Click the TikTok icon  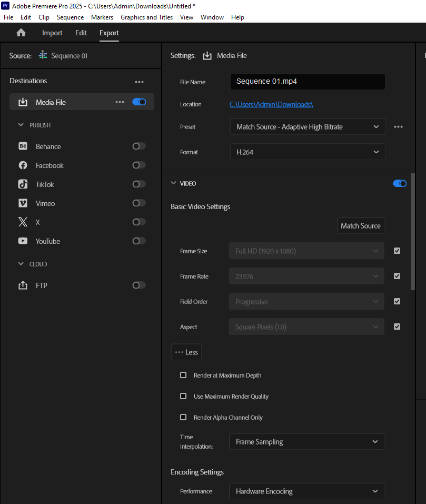pos(23,184)
